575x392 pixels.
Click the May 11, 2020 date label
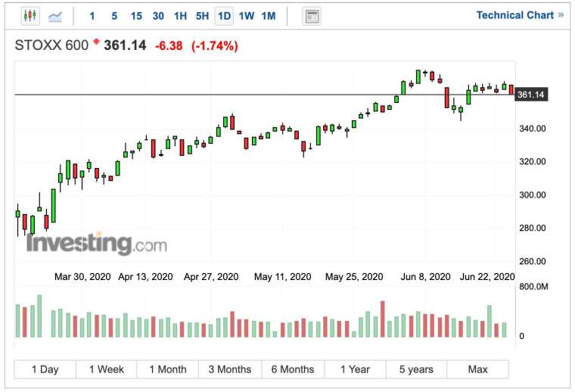click(x=283, y=276)
